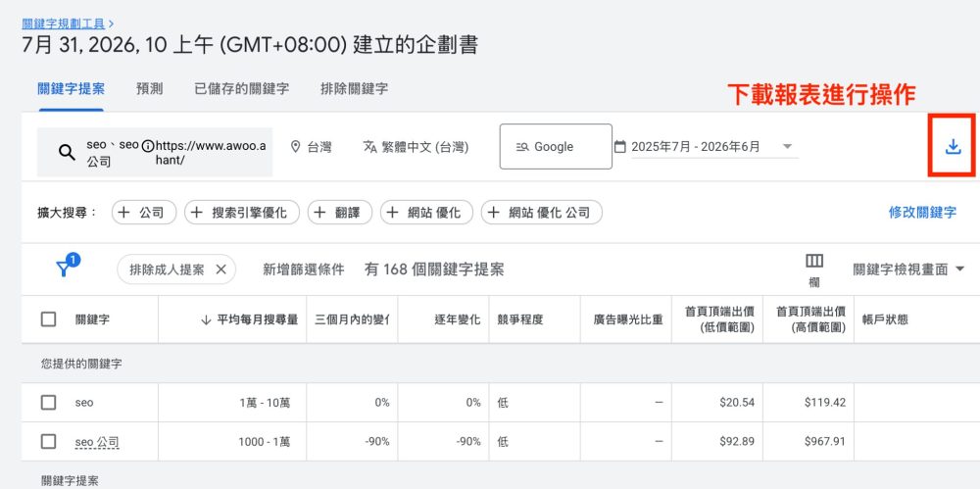This screenshot has width=980, height=489.
Task: Expand 關鍵字檢視畫面 view dropdown
Action: pyautogui.click(x=908, y=269)
